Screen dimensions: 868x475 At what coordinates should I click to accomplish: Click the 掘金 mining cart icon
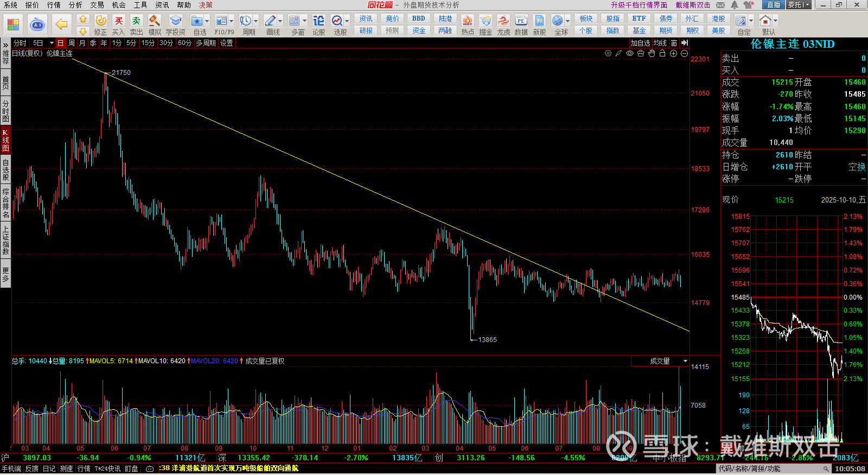coord(486,25)
